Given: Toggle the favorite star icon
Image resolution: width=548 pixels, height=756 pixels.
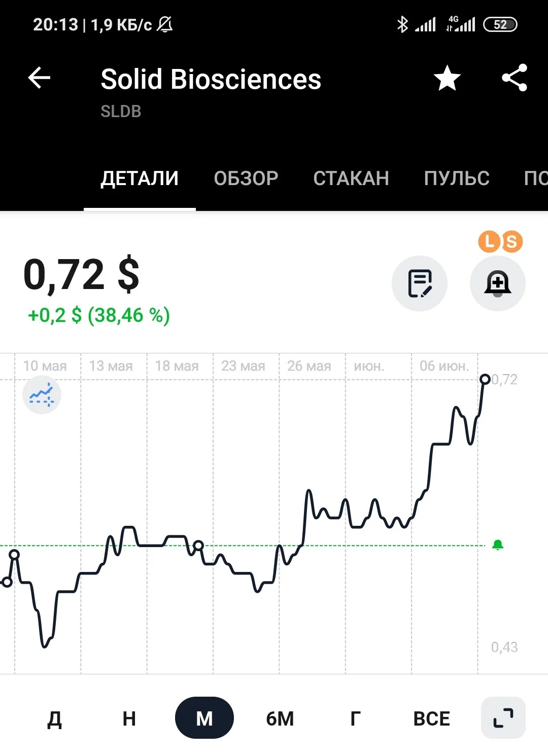Looking at the screenshot, I should (x=447, y=78).
